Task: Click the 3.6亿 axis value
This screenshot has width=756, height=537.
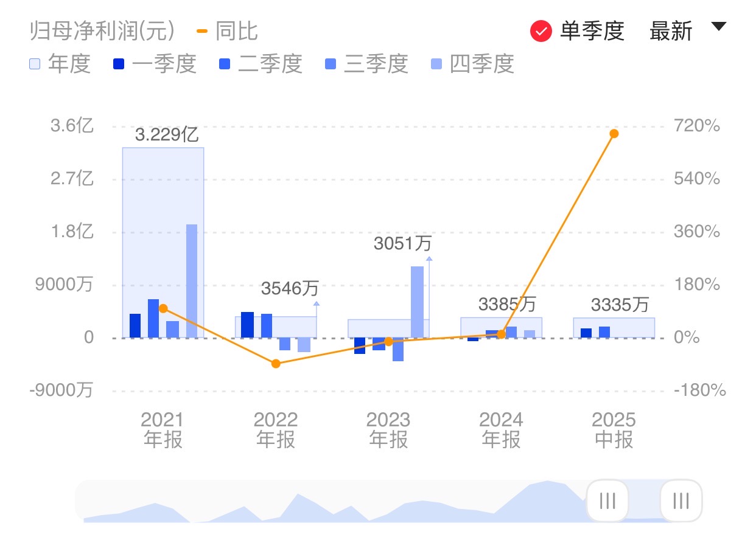Action: point(72,126)
